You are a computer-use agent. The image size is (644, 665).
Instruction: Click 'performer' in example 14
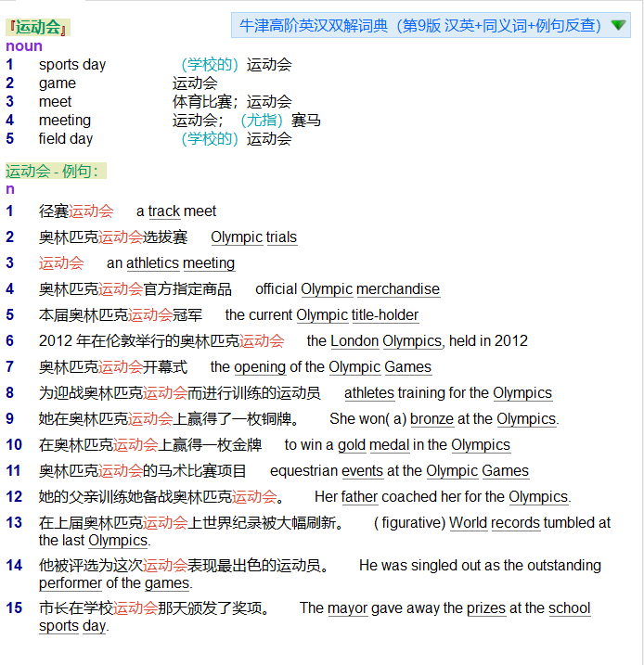[x=71, y=583]
